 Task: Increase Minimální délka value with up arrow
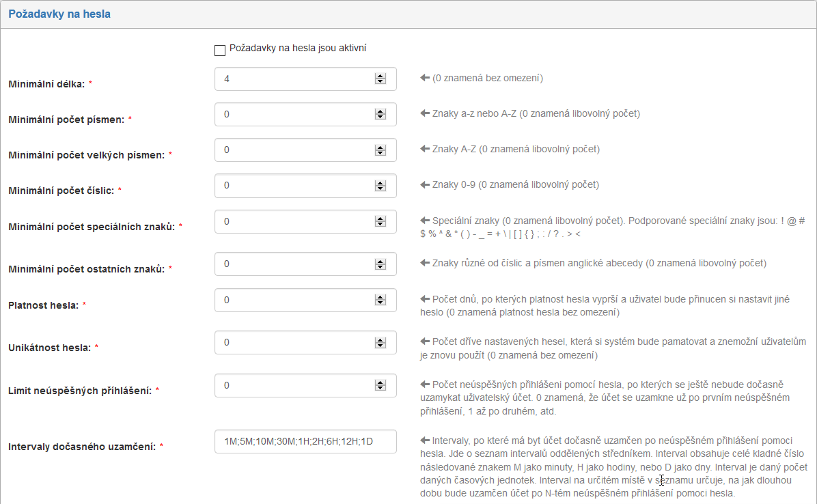[380, 76]
